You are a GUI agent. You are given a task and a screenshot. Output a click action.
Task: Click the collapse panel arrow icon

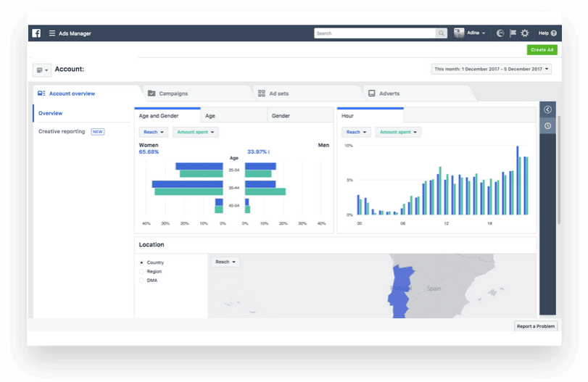pos(547,109)
